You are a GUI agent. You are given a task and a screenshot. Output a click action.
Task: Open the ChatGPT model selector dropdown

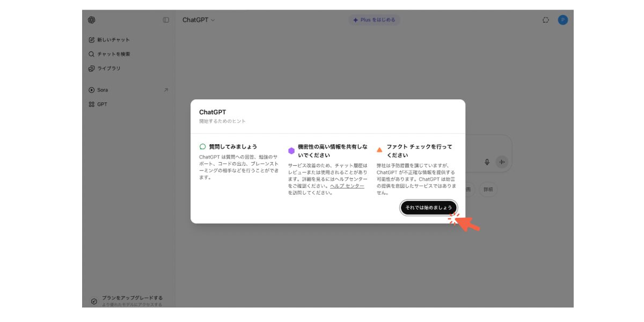(199, 20)
